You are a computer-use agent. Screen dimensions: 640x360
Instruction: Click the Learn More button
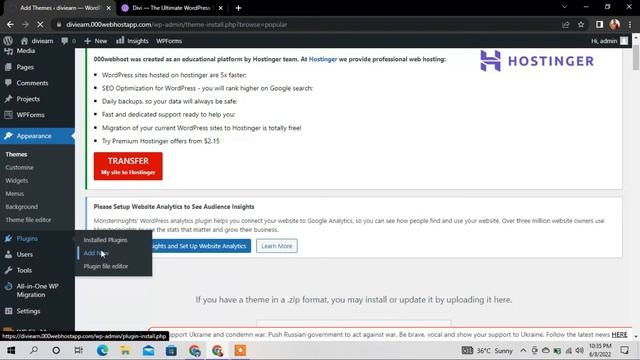tap(277, 246)
